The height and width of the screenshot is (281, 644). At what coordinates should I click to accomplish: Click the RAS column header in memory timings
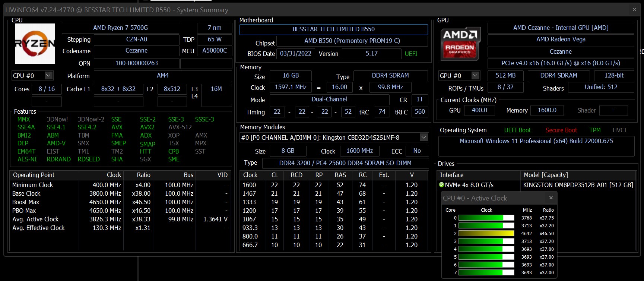pos(340,175)
